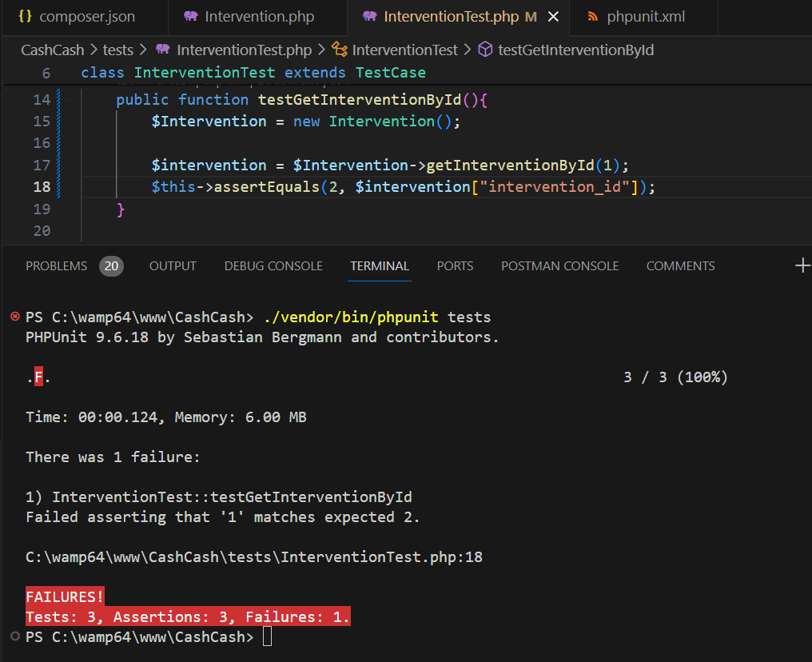Click the InterventionTest class symbol icon in breadcrumb
Image resolution: width=812 pixels, height=662 pixels.
pos(339,50)
